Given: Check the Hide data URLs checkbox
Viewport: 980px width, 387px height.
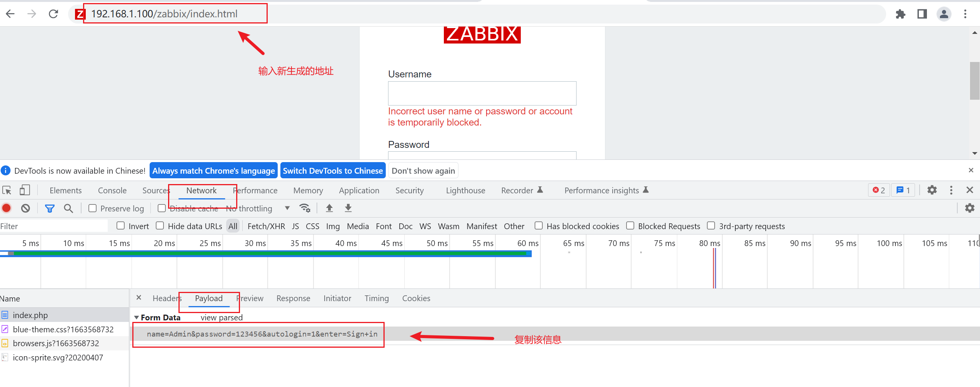Looking at the screenshot, I should 160,226.
